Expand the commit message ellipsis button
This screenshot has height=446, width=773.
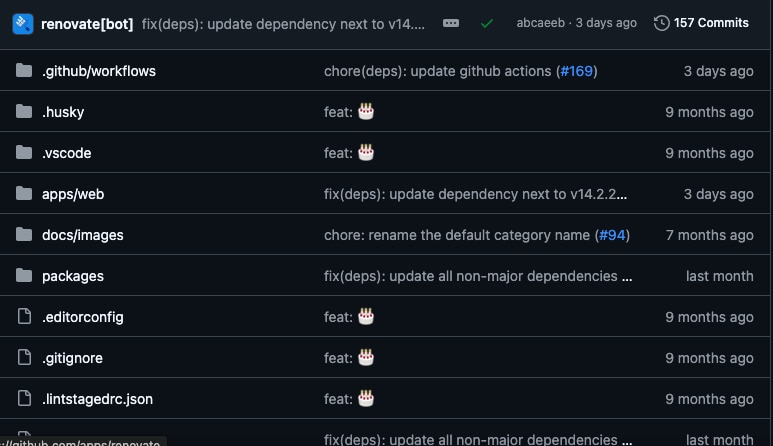pyautogui.click(x=451, y=23)
